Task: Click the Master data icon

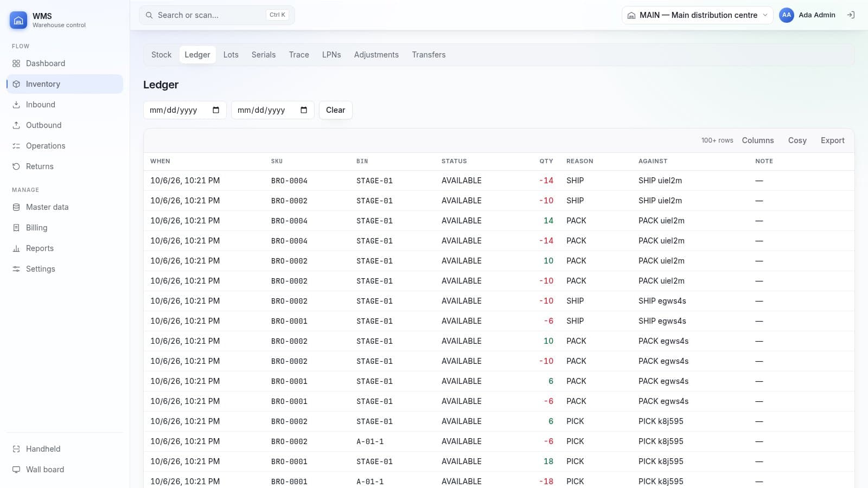Action: (16, 207)
